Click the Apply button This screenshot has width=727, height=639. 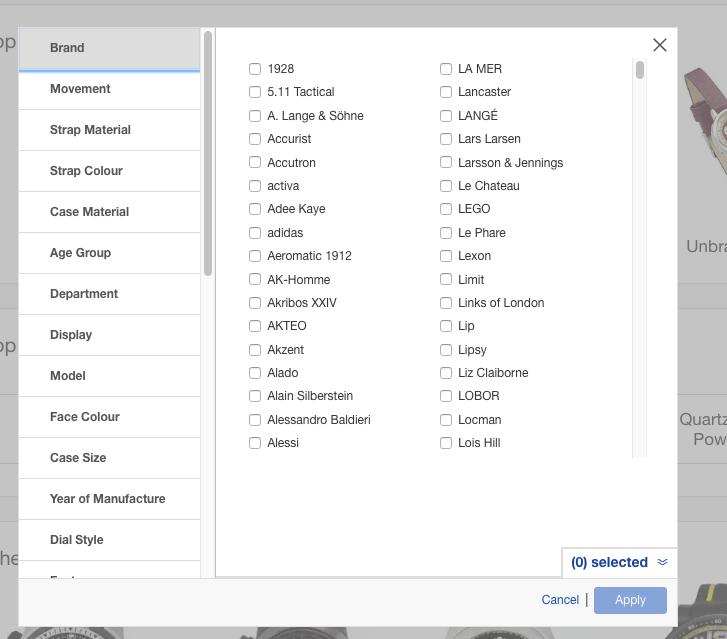pyautogui.click(x=630, y=600)
